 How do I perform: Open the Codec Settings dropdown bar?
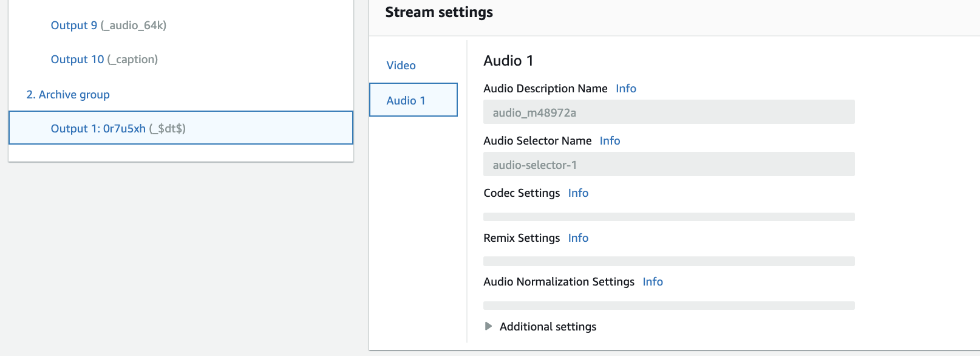tap(669, 217)
